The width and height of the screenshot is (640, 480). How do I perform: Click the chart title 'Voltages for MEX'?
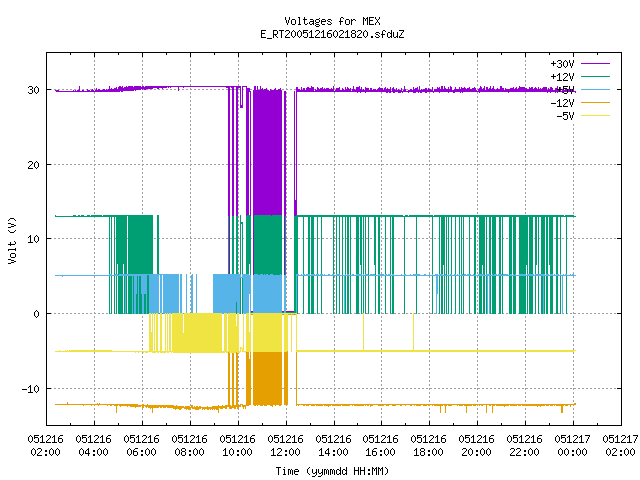tap(332, 21)
